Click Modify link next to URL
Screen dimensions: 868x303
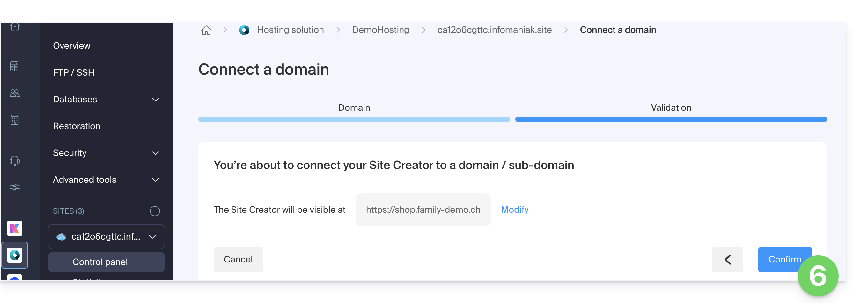pos(515,210)
